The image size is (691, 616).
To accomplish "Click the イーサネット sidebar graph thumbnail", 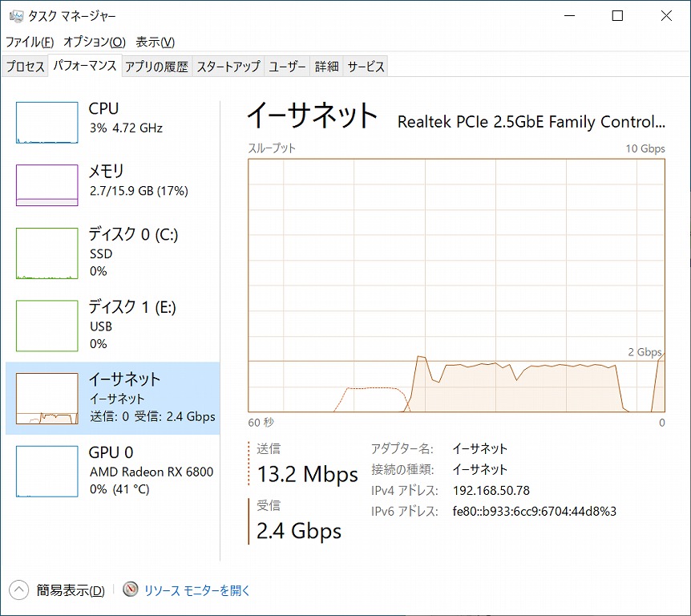I will (46, 398).
